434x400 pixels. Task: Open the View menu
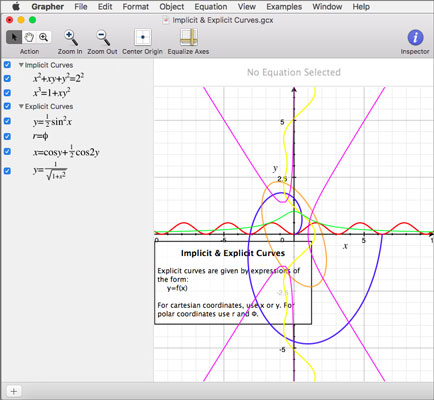pyautogui.click(x=247, y=7)
